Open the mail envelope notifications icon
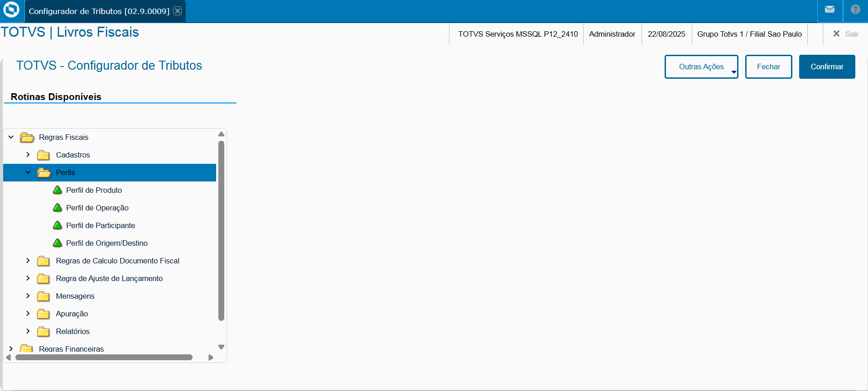868x391 pixels. 829,10
